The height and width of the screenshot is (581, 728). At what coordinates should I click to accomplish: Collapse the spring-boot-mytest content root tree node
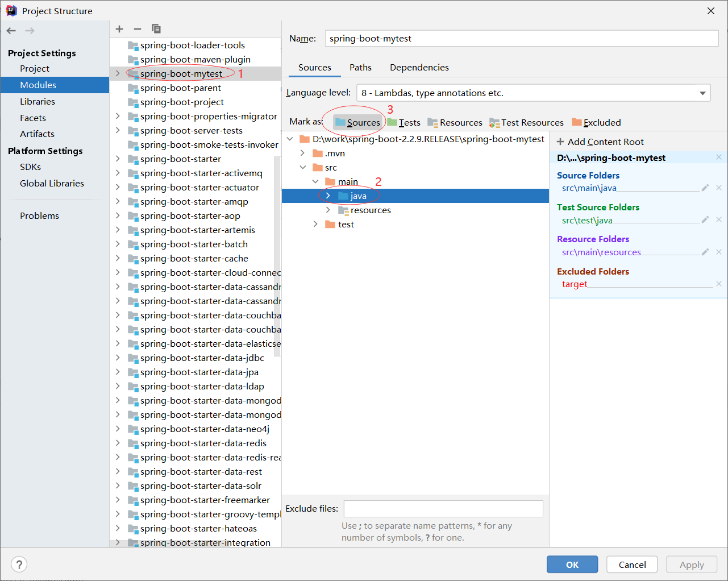tap(290, 139)
